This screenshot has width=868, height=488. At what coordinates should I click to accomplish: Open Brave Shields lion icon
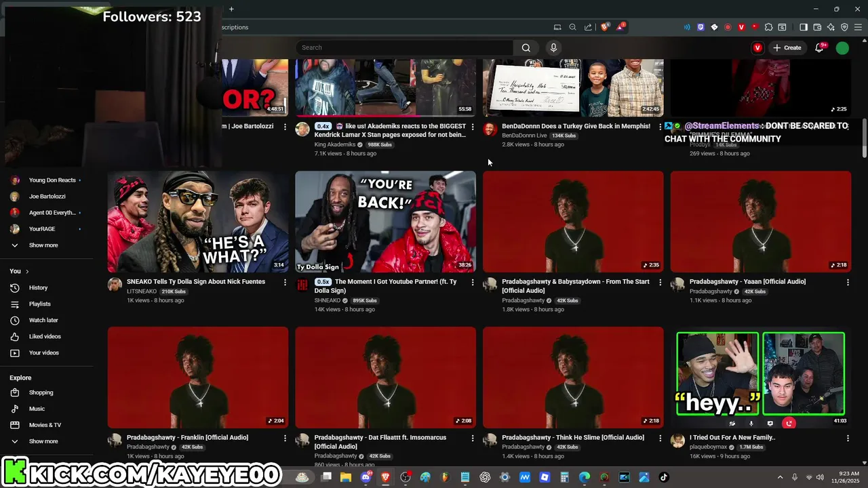(606, 27)
